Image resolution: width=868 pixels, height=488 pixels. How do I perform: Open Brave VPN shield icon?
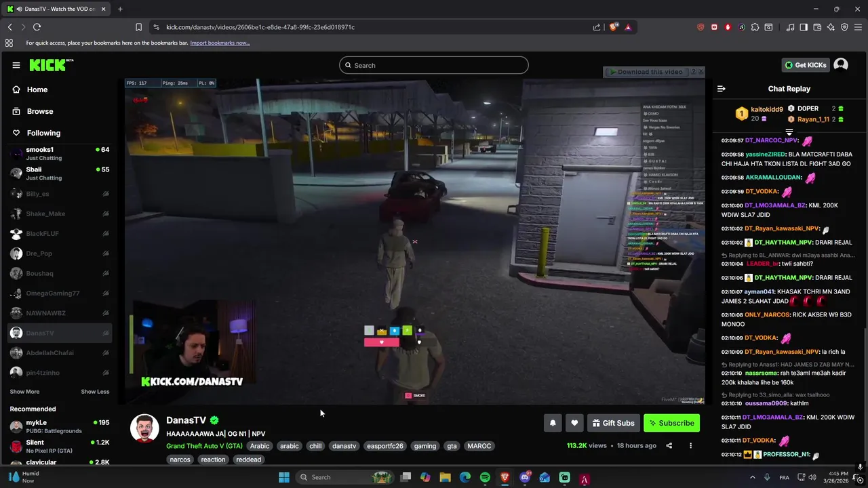844,27
